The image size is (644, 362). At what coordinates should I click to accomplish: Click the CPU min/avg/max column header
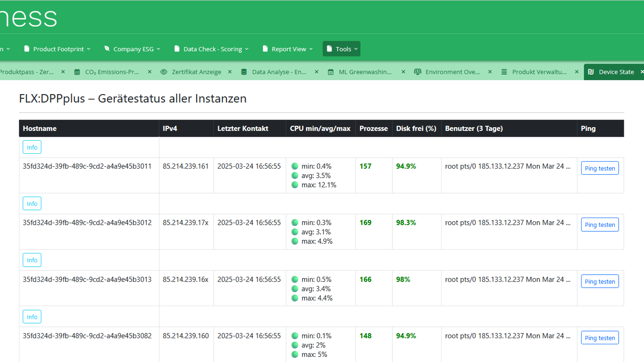[x=320, y=128]
